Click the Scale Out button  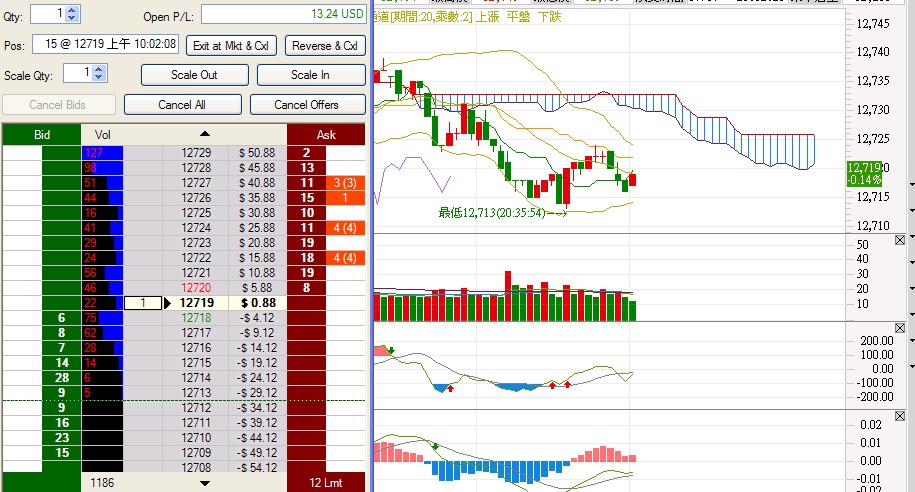pos(194,75)
